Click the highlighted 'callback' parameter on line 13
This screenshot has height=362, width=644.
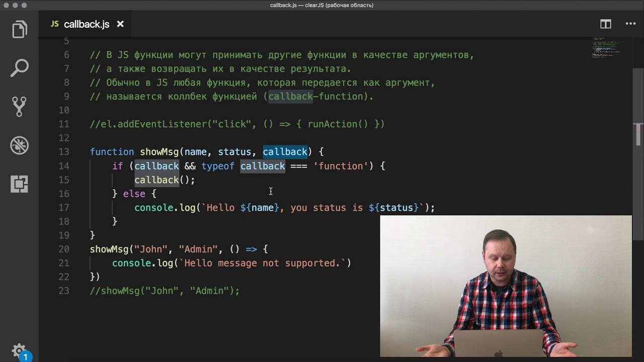tap(285, 152)
